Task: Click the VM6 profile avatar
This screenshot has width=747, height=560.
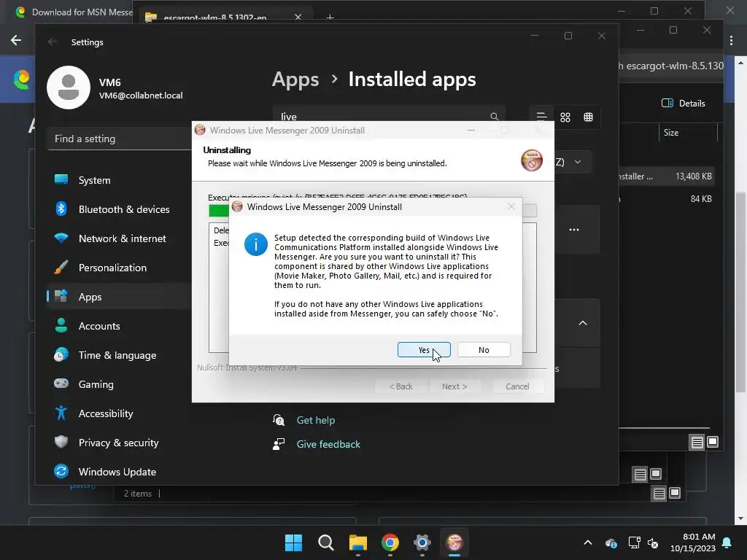Action: 69,87
